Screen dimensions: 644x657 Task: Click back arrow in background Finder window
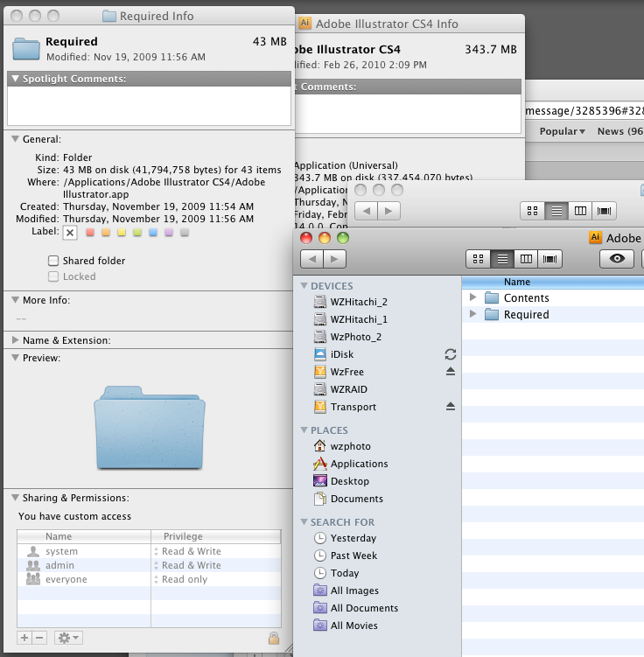coord(367,211)
